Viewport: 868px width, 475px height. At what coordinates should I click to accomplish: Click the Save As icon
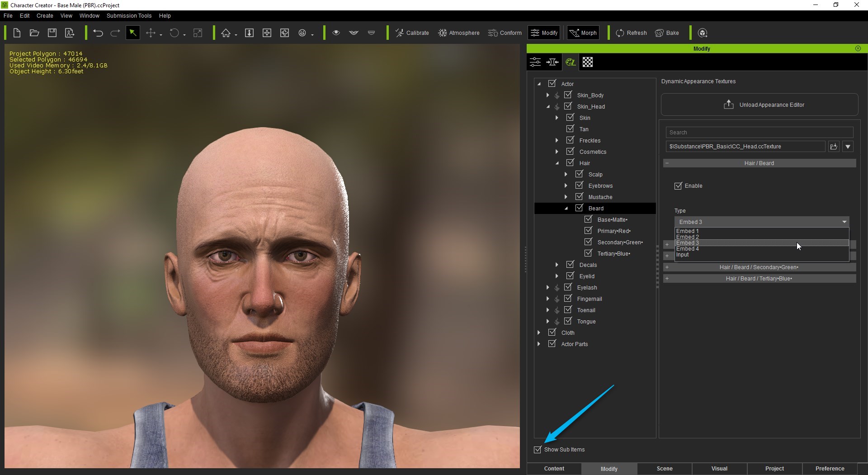[70, 33]
